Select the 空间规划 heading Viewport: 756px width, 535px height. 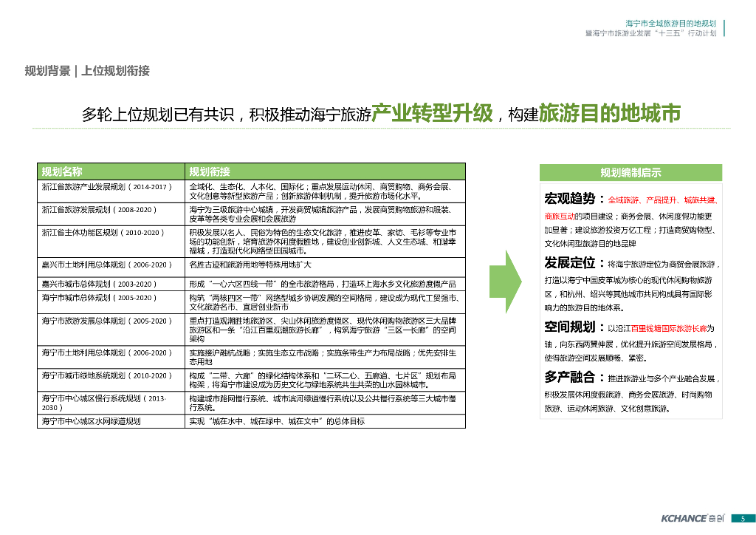(570, 327)
